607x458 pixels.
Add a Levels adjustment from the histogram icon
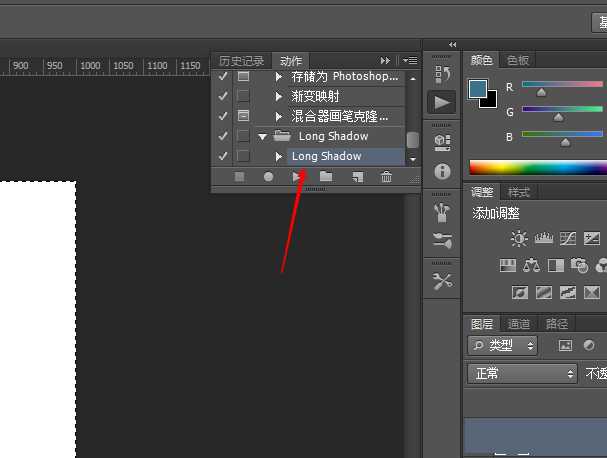544,239
